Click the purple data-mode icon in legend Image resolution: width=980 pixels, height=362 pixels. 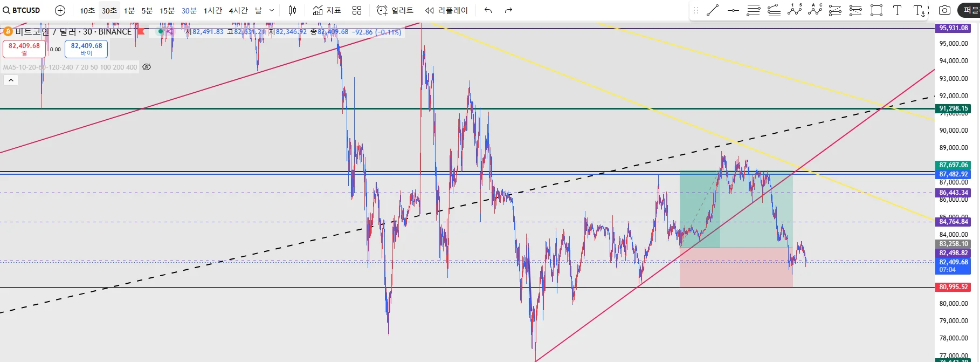click(170, 32)
